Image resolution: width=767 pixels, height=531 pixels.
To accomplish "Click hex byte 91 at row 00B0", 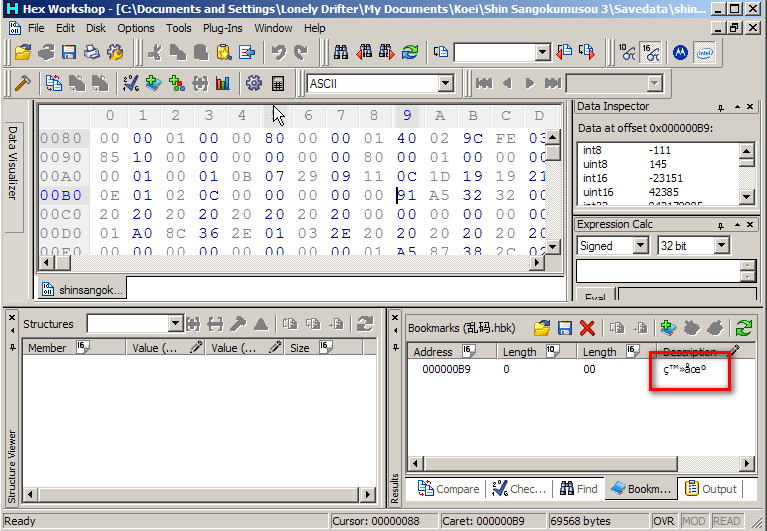I will pos(407,195).
